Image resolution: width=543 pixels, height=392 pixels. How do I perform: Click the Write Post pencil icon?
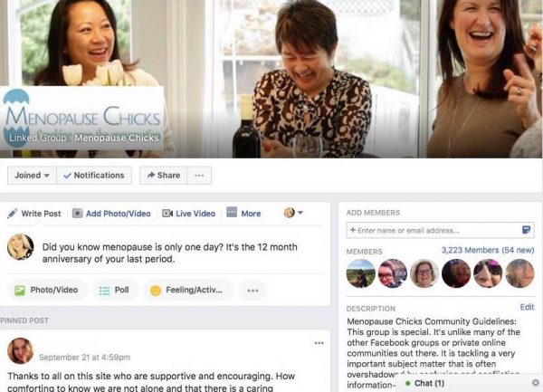click(x=12, y=214)
